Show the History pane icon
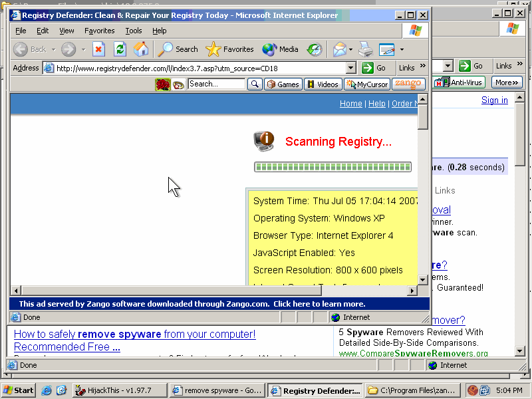This screenshot has width=532, height=399. (315, 49)
